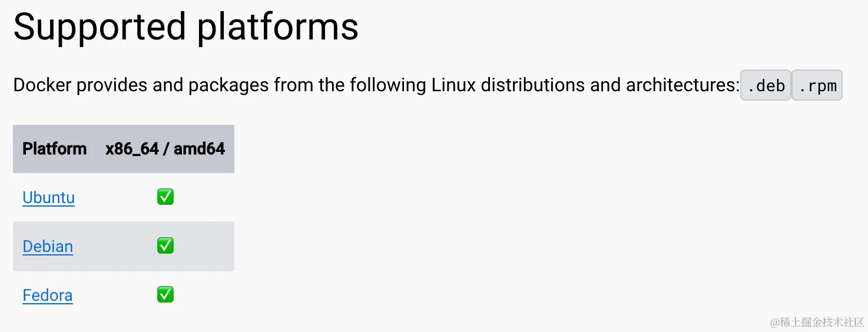The height and width of the screenshot is (332, 868).
Task: Click the x86_64 / amd64 column header
Action: point(165,149)
